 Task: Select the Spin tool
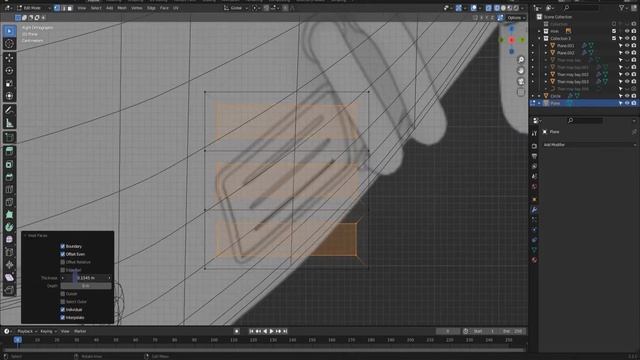pos(9,227)
